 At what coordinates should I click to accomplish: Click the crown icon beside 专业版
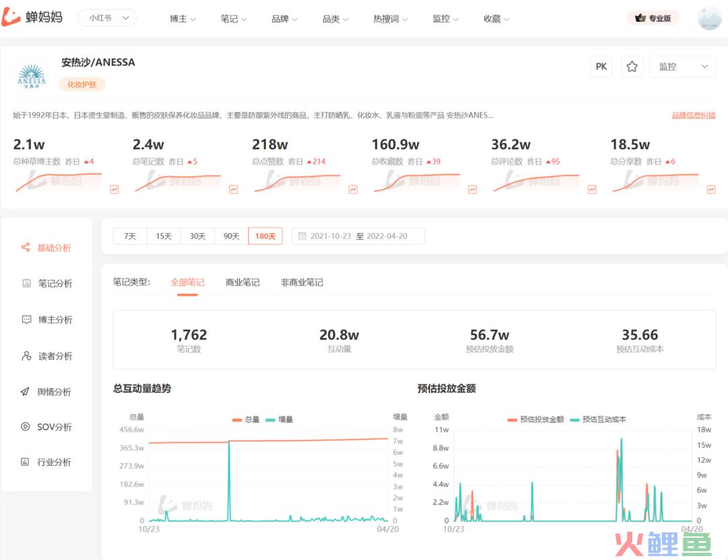coord(641,18)
